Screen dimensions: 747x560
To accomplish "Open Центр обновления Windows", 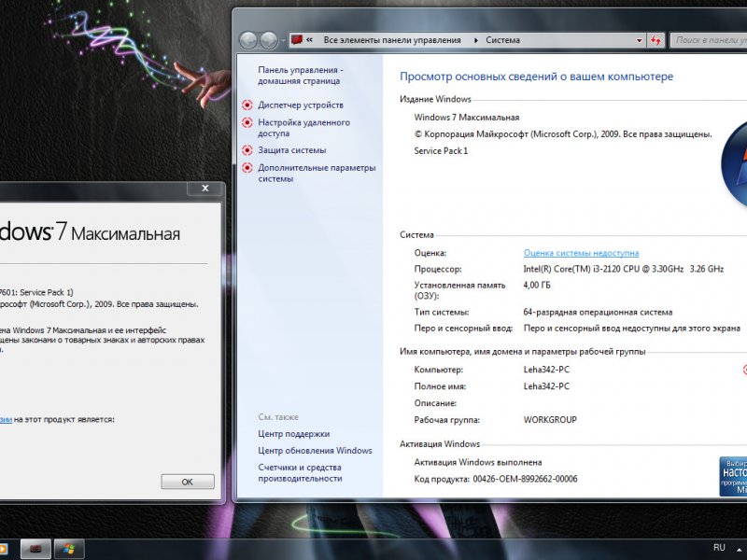I will tap(315, 451).
